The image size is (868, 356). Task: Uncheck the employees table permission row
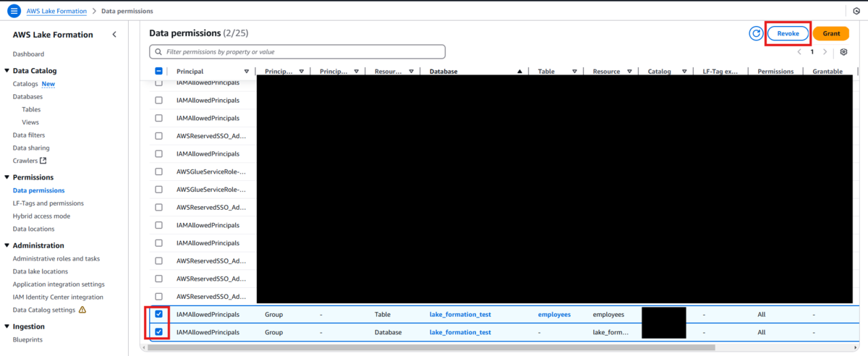(159, 314)
